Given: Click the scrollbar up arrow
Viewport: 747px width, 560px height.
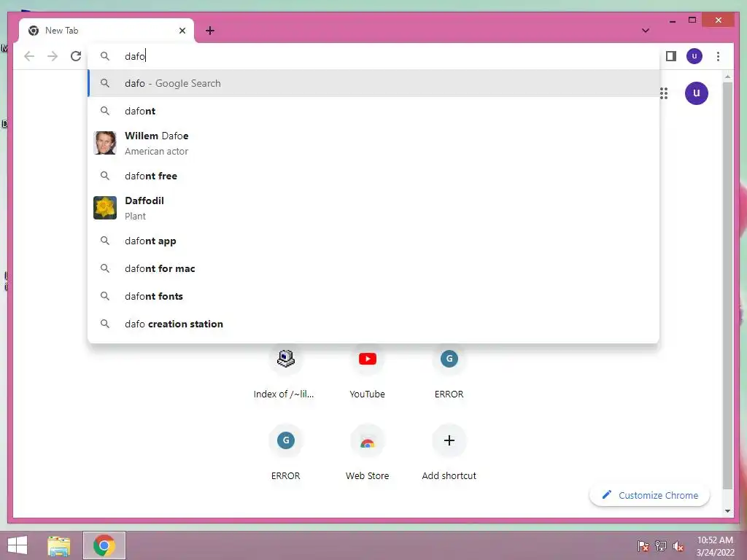Looking at the screenshot, I should [727, 77].
